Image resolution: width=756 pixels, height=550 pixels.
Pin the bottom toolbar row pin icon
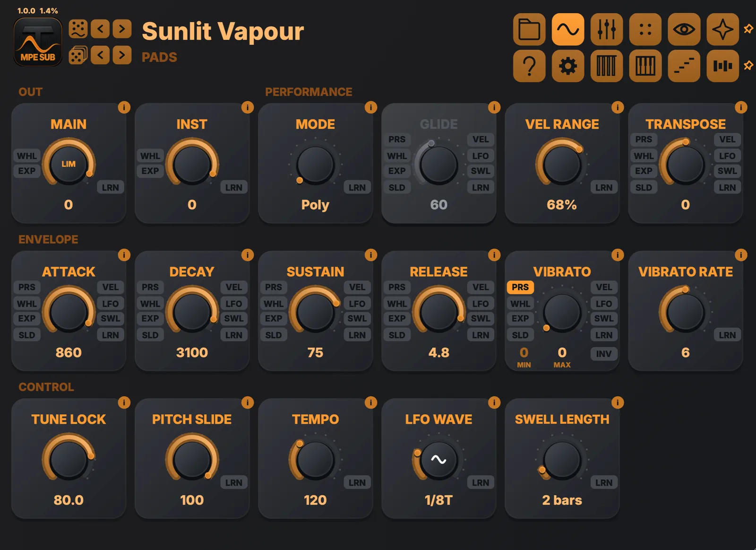click(x=748, y=65)
